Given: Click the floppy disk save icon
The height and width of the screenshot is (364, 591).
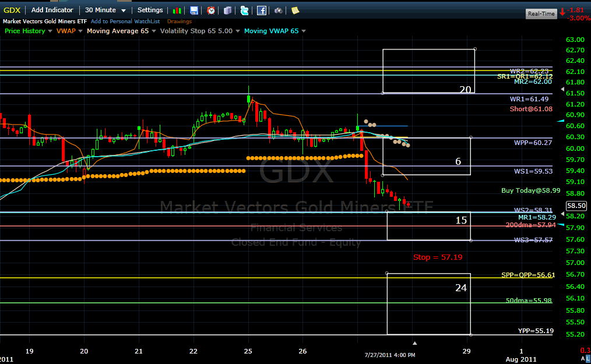Looking at the screenshot, I should (194, 10).
